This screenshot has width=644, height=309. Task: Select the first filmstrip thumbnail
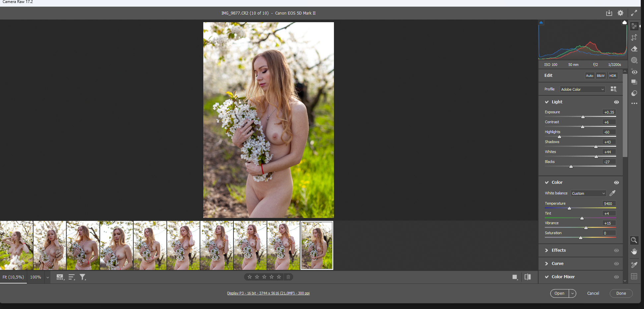pyautogui.click(x=16, y=245)
